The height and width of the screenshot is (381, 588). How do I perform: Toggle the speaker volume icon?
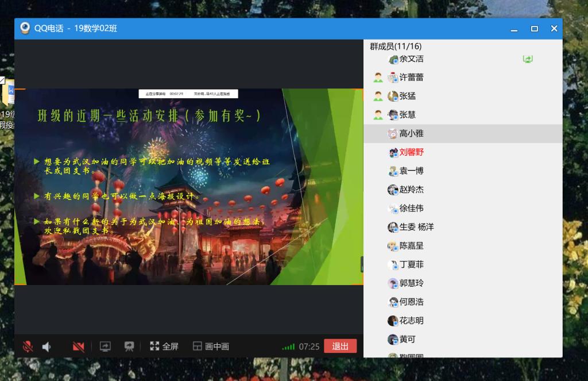[47, 347]
